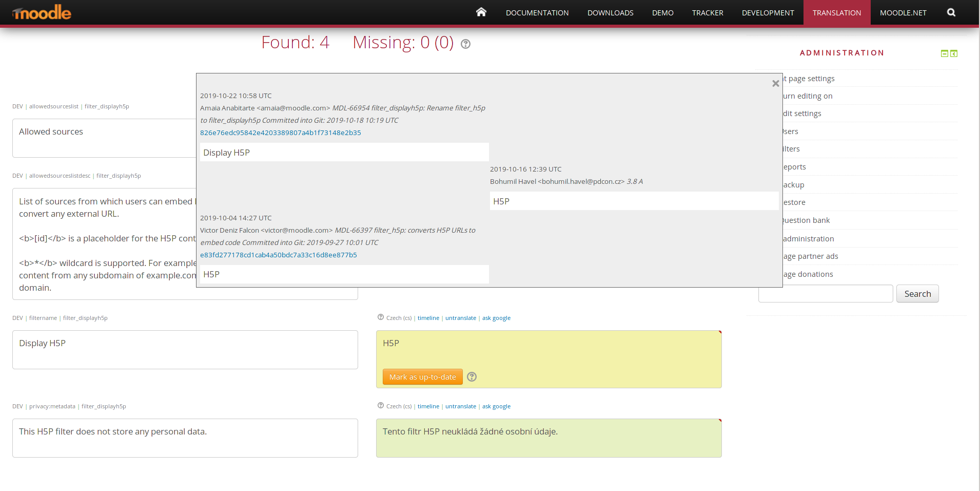Image resolution: width=980 pixels, height=491 pixels.
Task: Click Bohumil Havel's H5P translation entry
Action: [634, 201]
